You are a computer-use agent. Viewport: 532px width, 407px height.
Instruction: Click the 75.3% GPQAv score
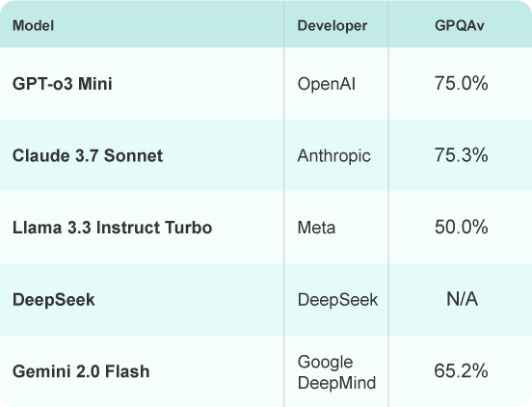click(461, 155)
